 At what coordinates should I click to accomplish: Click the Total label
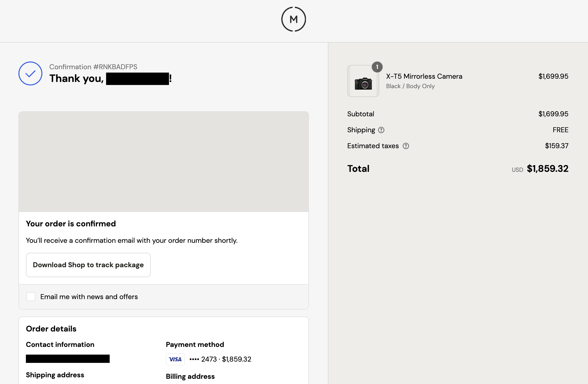359,169
